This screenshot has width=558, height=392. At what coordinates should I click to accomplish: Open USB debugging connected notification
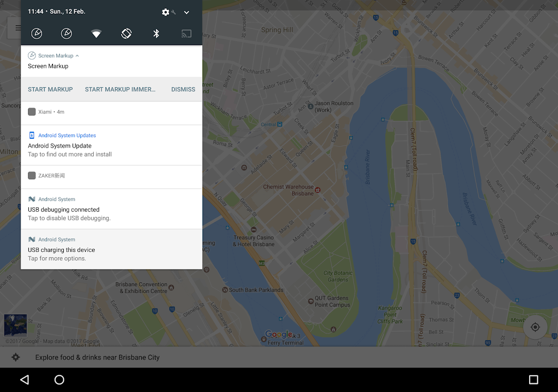click(x=111, y=210)
